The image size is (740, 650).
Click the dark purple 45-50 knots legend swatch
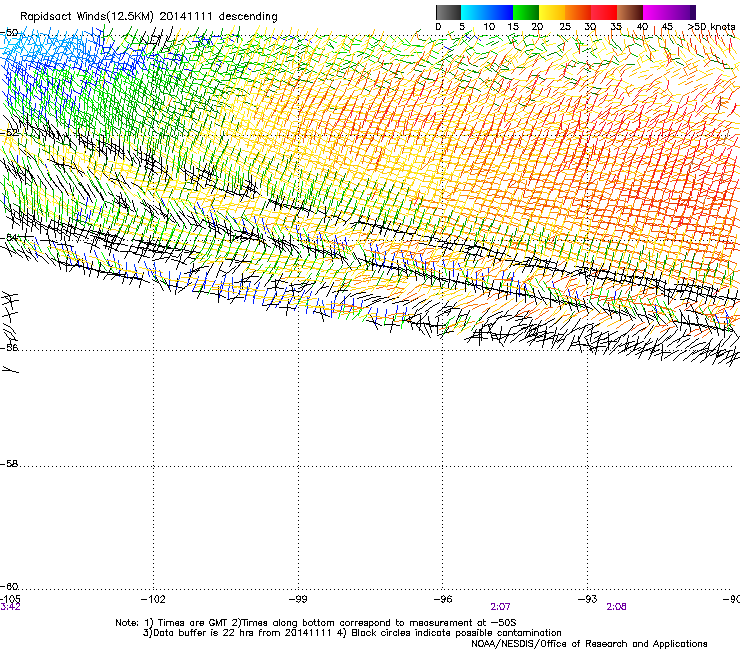[x=682, y=12]
